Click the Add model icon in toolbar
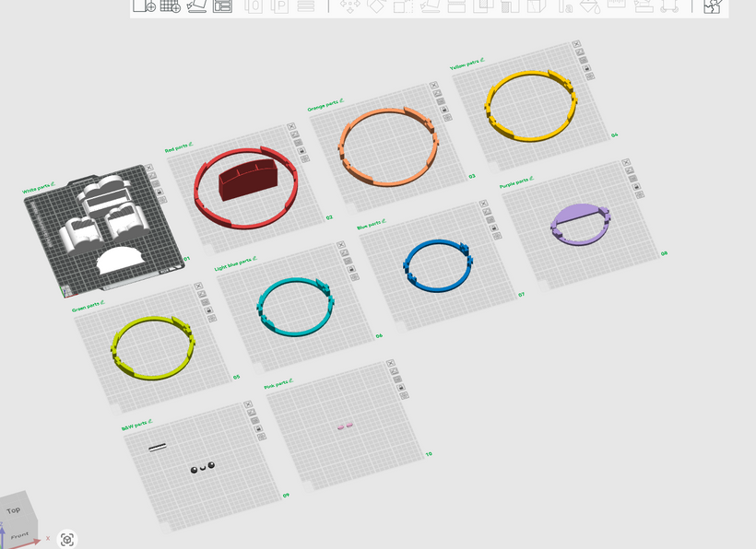This screenshot has width=756, height=549. [144, 6]
